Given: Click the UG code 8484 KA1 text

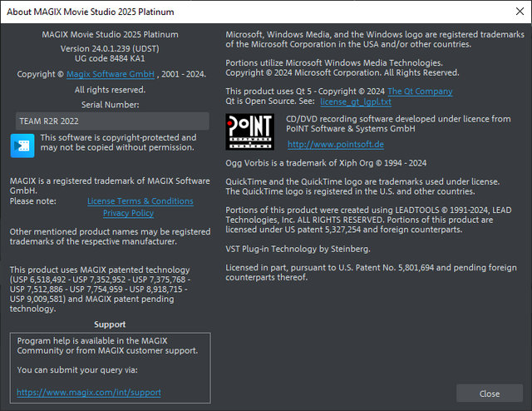Looking at the screenshot, I should 110,61.
